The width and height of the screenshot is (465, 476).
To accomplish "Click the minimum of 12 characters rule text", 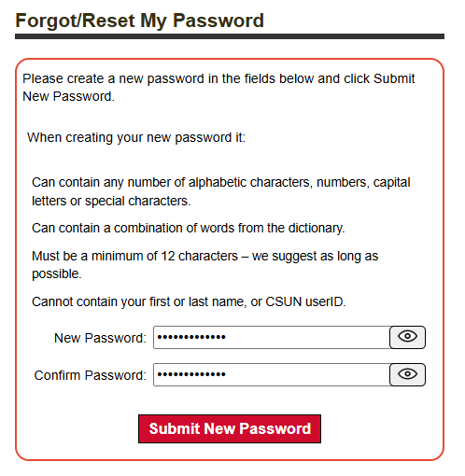I will click(205, 265).
